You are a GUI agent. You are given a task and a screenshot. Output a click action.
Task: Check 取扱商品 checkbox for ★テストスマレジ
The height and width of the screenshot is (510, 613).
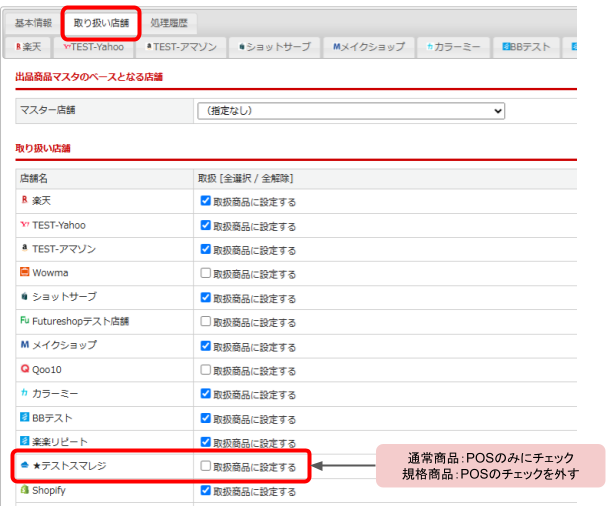point(206,466)
